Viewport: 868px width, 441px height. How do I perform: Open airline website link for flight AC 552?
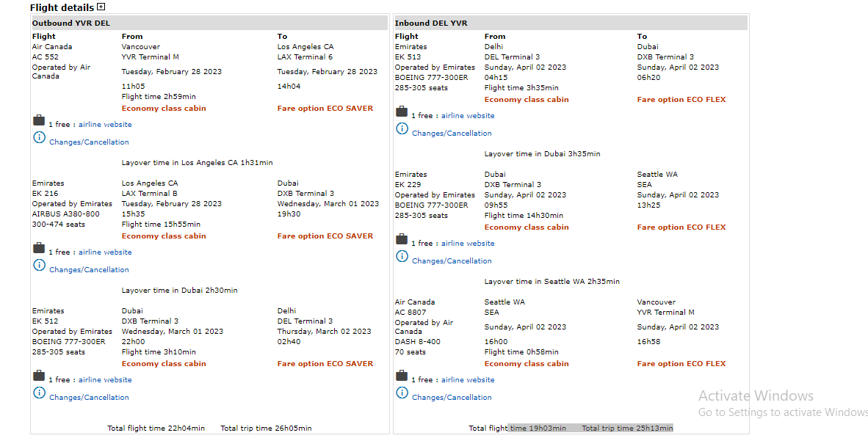pos(105,125)
